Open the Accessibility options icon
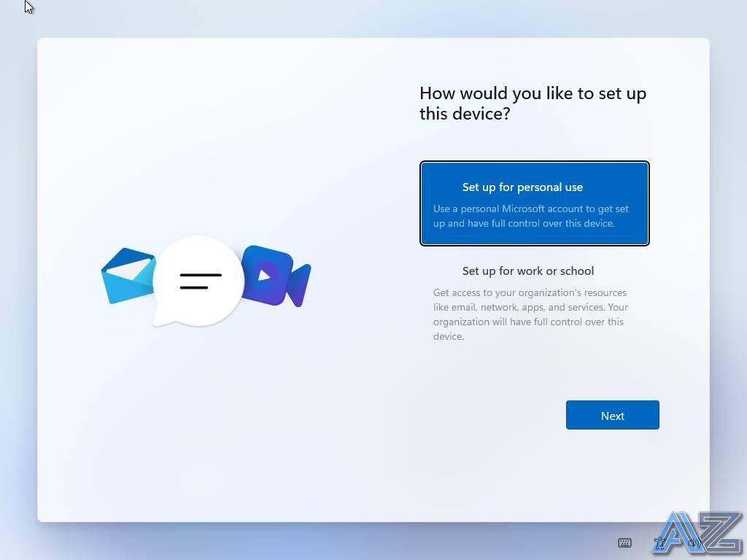Screen dimensions: 747x560 click(659, 542)
